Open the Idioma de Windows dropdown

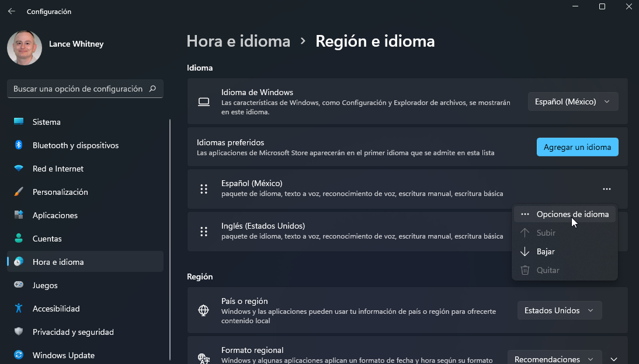(x=573, y=101)
